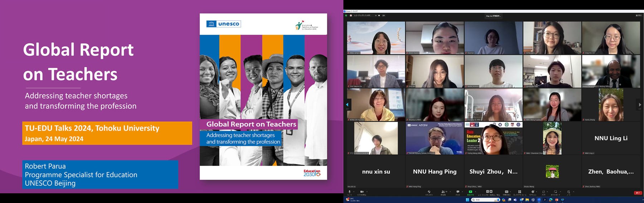Show hidden system tray icons chevron
The width and height of the screenshot is (644, 203).
(x=643, y=200)
